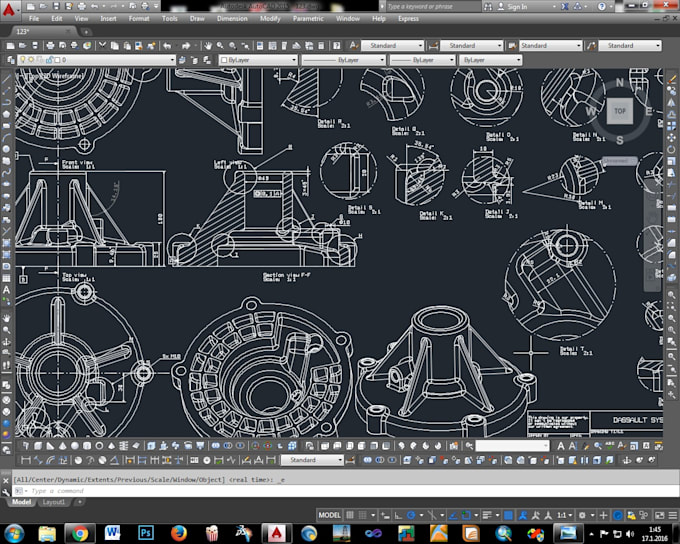Viewport: 680px width, 544px height.
Task: Launch Google Chrome from the taskbar
Action: click(78, 533)
